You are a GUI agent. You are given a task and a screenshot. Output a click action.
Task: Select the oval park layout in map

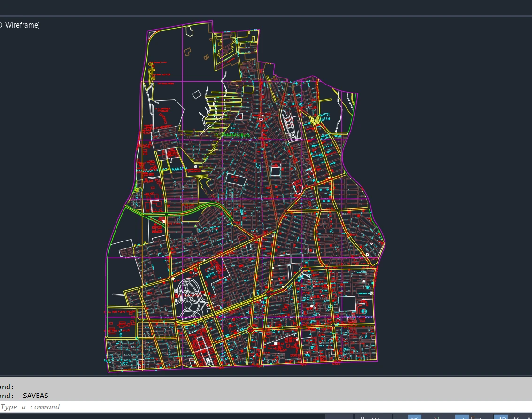190,298
